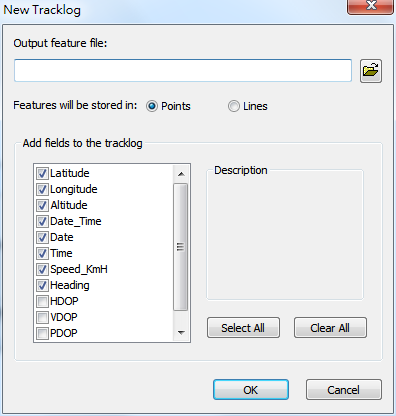Toggle the Altitude checkbox
The image size is (396, 416).
click(x=42, y=205)
